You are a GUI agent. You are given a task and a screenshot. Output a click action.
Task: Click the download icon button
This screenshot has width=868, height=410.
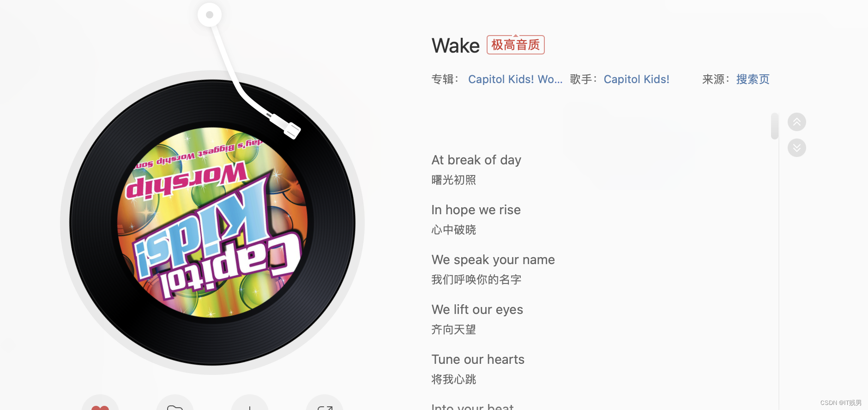pos(250,404)
